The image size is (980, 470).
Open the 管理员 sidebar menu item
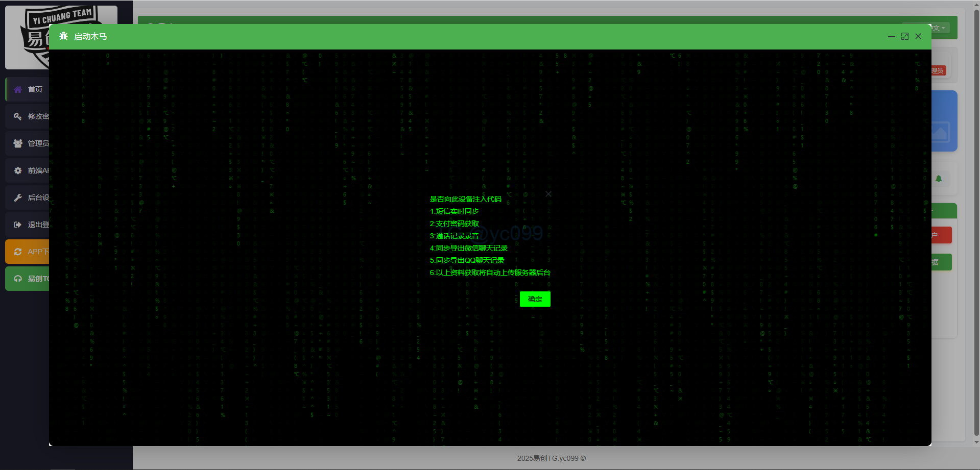tap(38, 143)
